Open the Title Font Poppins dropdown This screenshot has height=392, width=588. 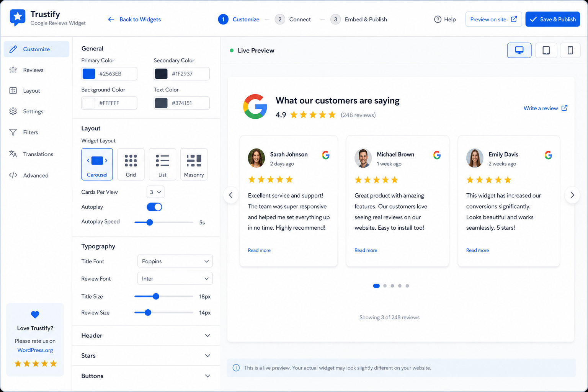175,261
